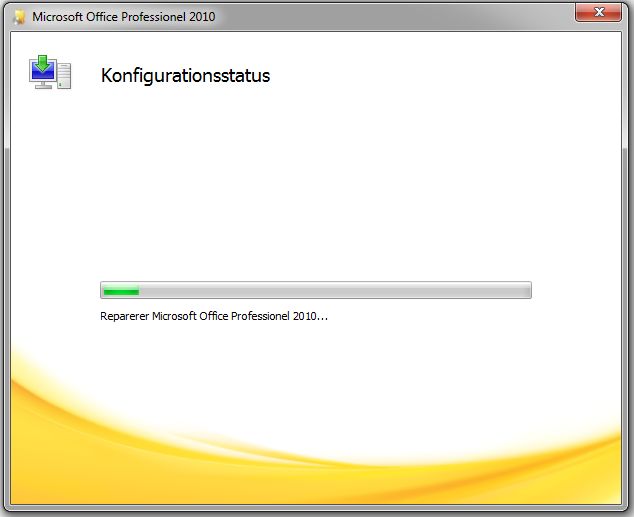Click the unfilled gray part of the progress bar

pyautogui.click(x=330, y=291)
